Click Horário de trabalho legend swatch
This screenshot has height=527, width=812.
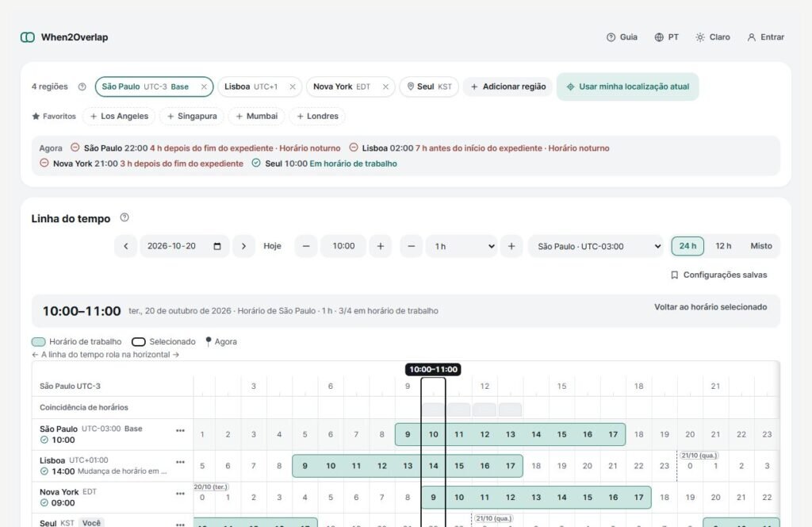click(38, 342)
